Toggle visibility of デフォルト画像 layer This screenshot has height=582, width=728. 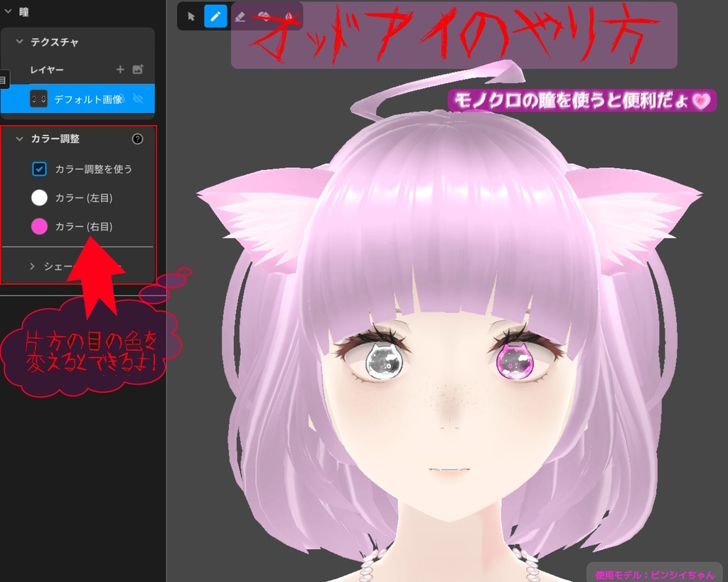[x=139, y=100]
